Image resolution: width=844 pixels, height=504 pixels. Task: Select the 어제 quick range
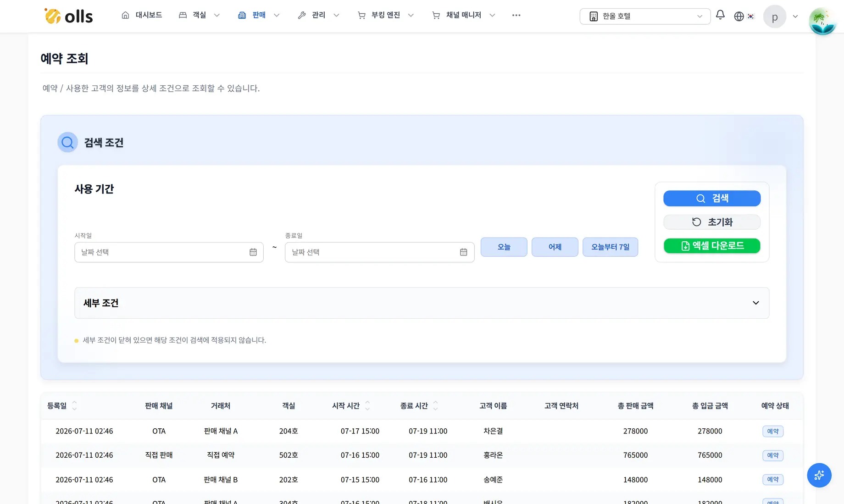coord(555,247)
